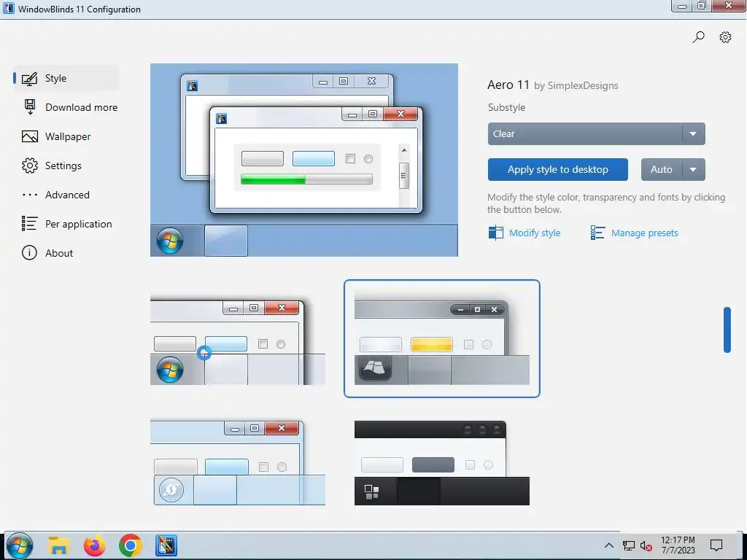Image resolution: width=747 pixels, height=560 pixels.
Task: Click the Modify style link
Action: [535, 233]
